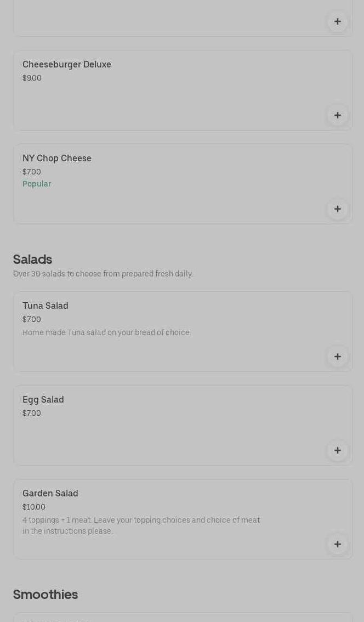Click the Salads section heading

33,259
